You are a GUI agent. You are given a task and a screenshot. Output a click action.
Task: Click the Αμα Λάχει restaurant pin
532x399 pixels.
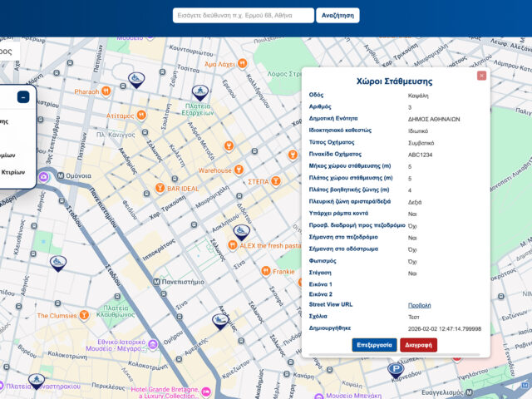pyautogui.click(x=242, y=63)
